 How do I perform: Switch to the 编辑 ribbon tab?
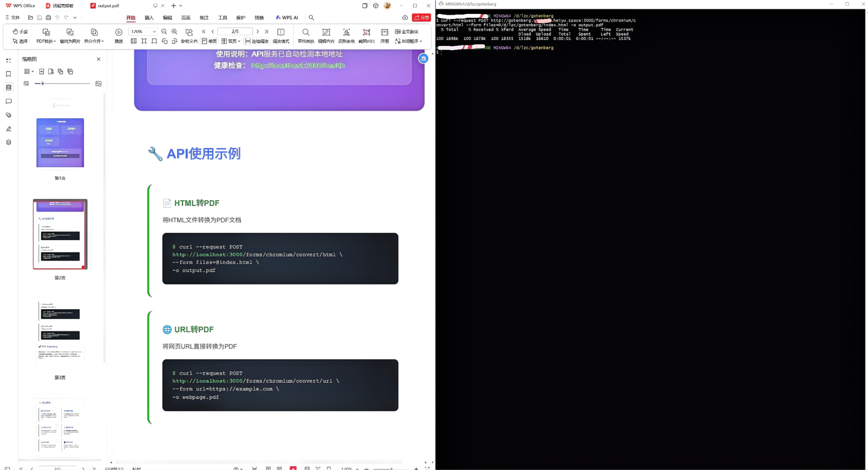[167, 17]
